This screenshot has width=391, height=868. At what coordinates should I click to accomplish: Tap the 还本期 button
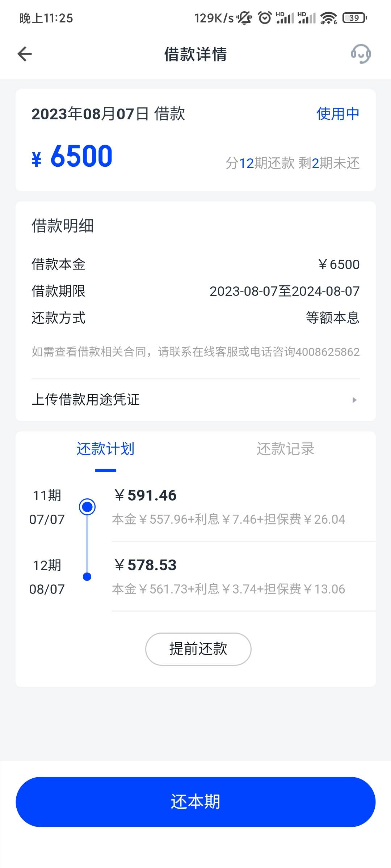(195, 802)
